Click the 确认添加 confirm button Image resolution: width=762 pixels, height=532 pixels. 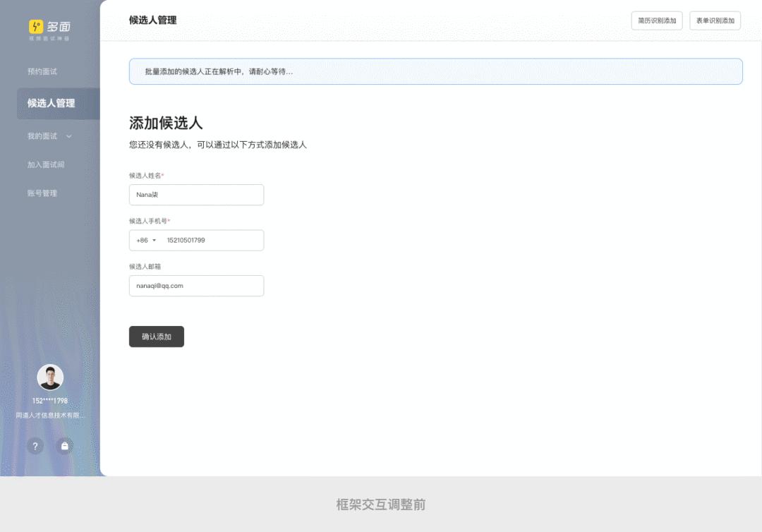click(156, 337)
